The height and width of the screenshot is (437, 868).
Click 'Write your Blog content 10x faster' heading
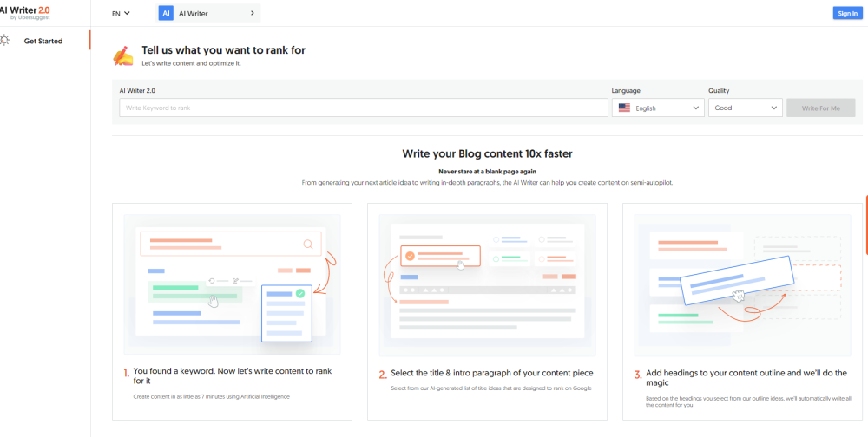point(487,153)
